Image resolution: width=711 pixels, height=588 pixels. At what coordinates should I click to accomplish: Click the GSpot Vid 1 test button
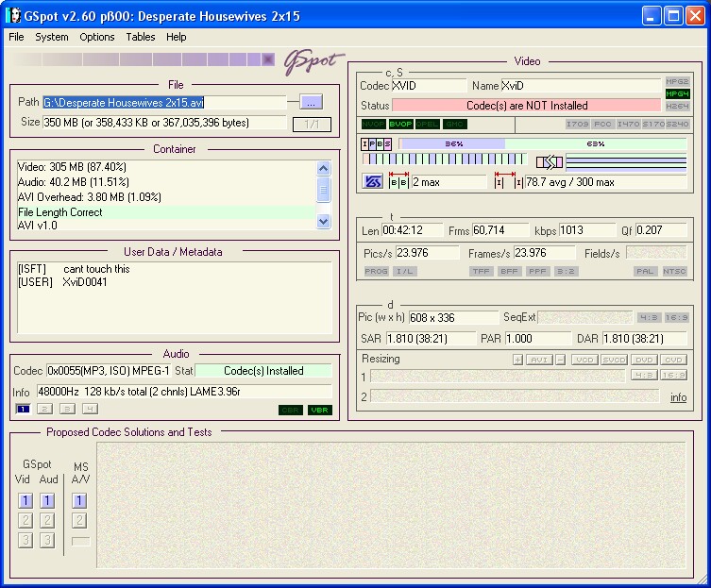(x=25, y=500)
